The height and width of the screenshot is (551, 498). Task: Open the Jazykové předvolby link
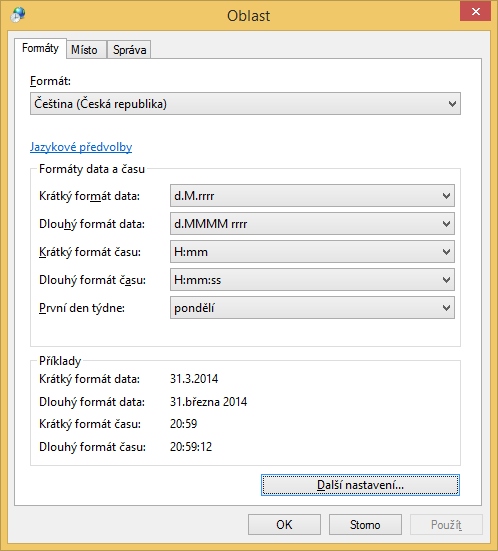pyautogui.click(x=81, y=147)
